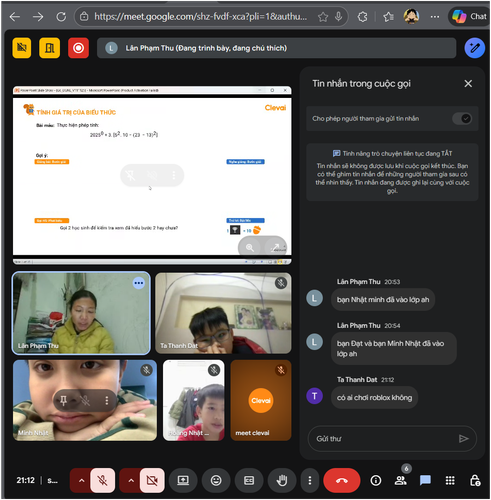Screen dimensions: 491x500
Task: Open more options on Minh Nhật tile
Action: click(x=107, y=400)
